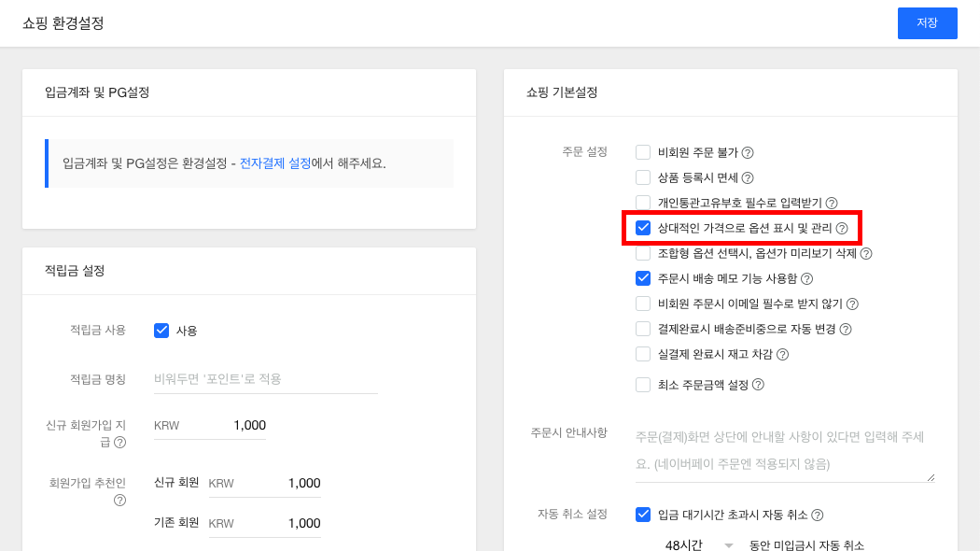Disable 입금 대기시간 초과시 자동 취소
980x551 pixels.
(x=642, y=514)
